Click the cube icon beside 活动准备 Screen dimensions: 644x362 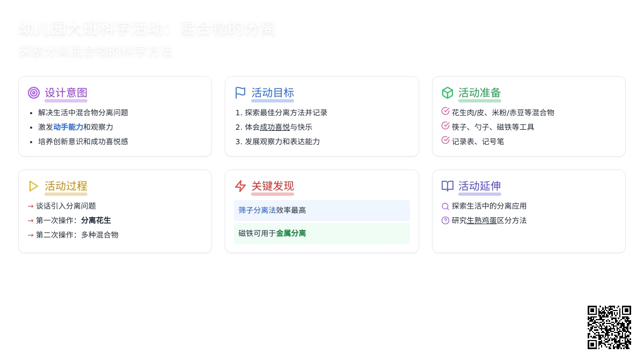pyautogui.click(x=448, y=93)
